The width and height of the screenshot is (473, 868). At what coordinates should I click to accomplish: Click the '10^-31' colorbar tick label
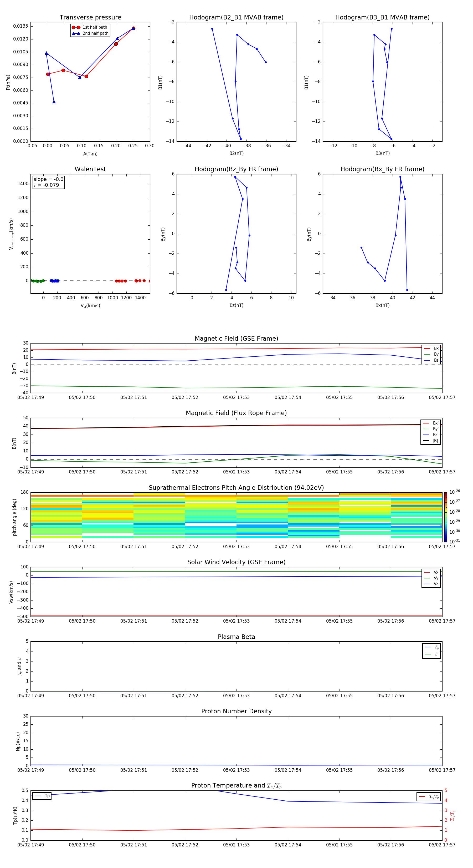coord(455,542)
